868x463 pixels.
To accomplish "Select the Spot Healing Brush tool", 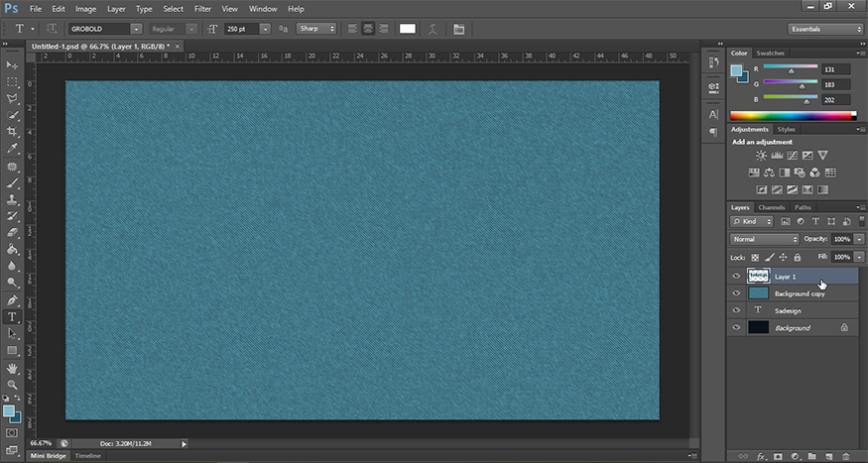I will tap(12, 167).
